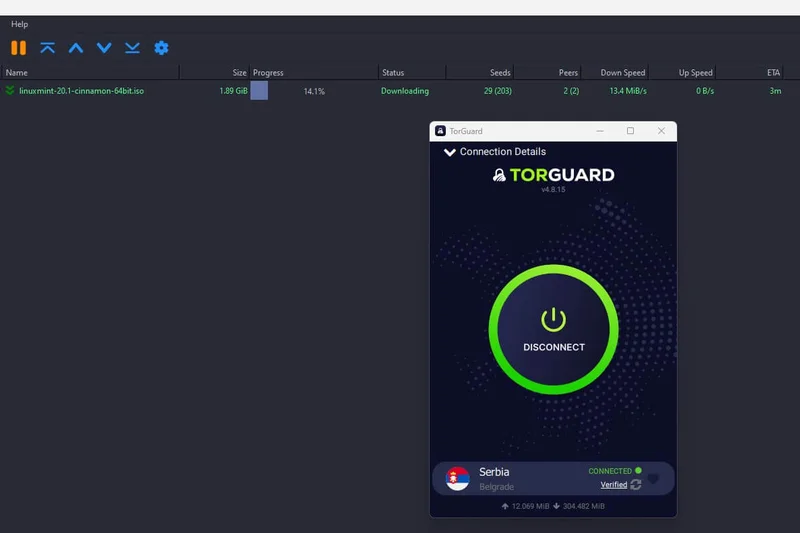Click the refresh icon next to Verified
Viewport: 800px width, 533px height.
click(x=636, y=485)
